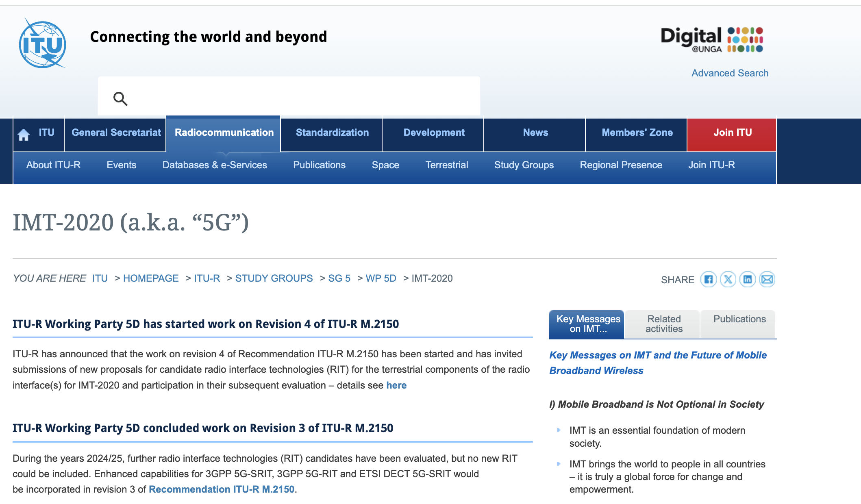Open Recommendation ITU-R M.2150 link
This screenshot has height=504, width=861.
click(x=222, y=489)
